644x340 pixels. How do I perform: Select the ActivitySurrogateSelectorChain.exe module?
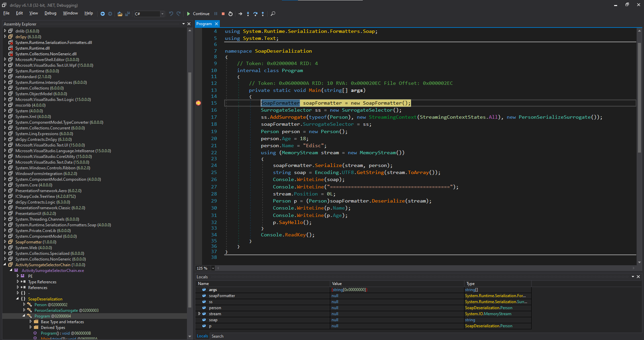coord(53,271)
